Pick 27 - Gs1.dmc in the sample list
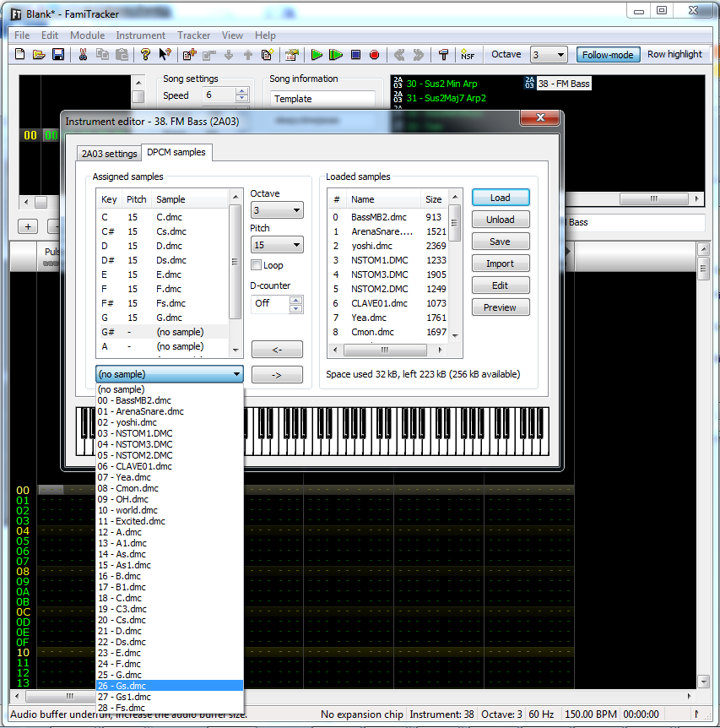The height and width of the screenshot is (728, 720). coord(170,697)
